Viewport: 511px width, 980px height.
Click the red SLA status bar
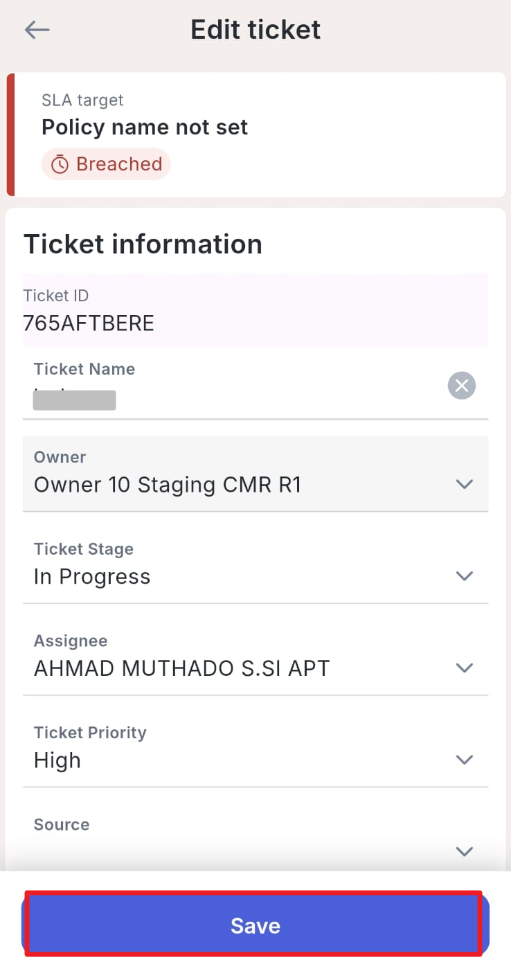(x=10, y=135)
